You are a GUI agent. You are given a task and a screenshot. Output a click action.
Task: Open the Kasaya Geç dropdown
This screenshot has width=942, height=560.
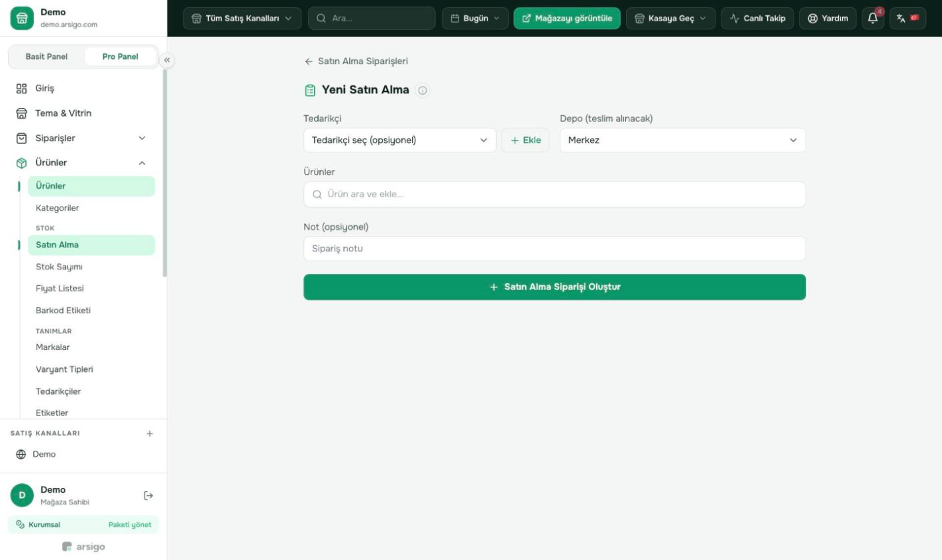671,18
